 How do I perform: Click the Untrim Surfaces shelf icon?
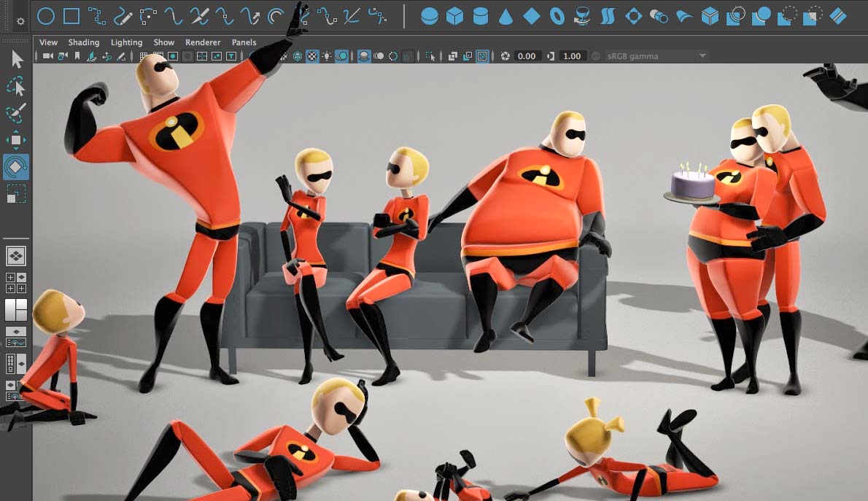pyautogui.click(x=812, y=17)
